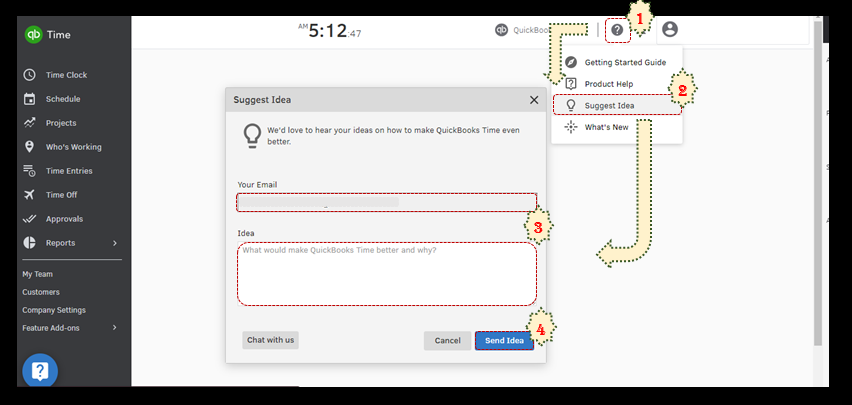The height and width of the screenshot is (405, 852).
Task: Open Time Off section
Action: point(61,195)
